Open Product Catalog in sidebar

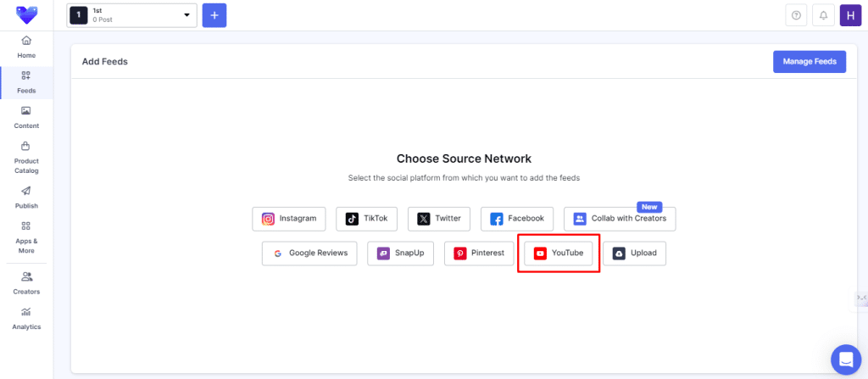26,158
